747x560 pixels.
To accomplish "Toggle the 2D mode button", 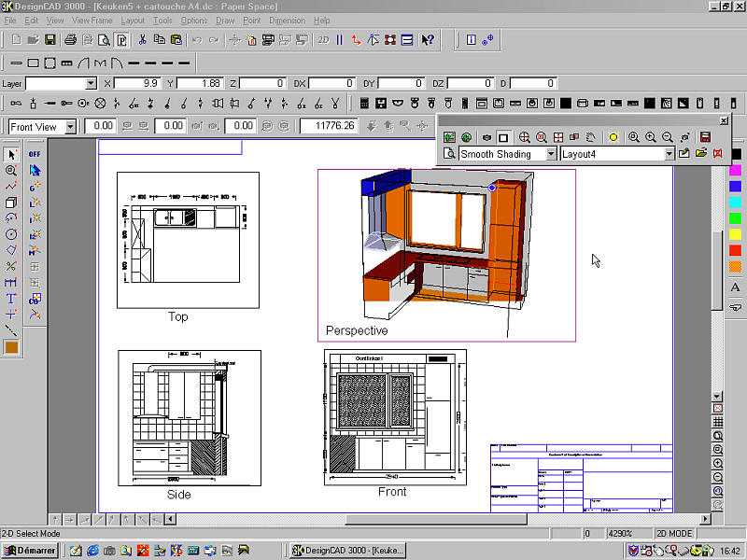I will 323,40.
